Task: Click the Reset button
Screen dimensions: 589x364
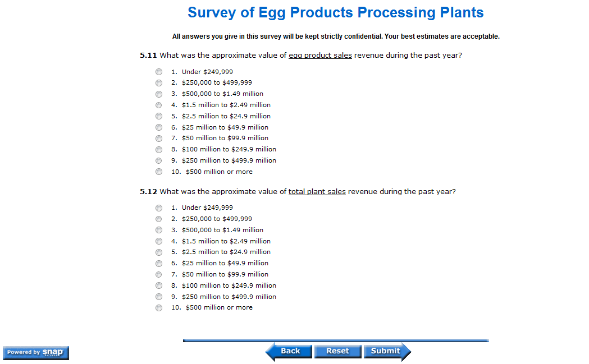Action: 337,351
